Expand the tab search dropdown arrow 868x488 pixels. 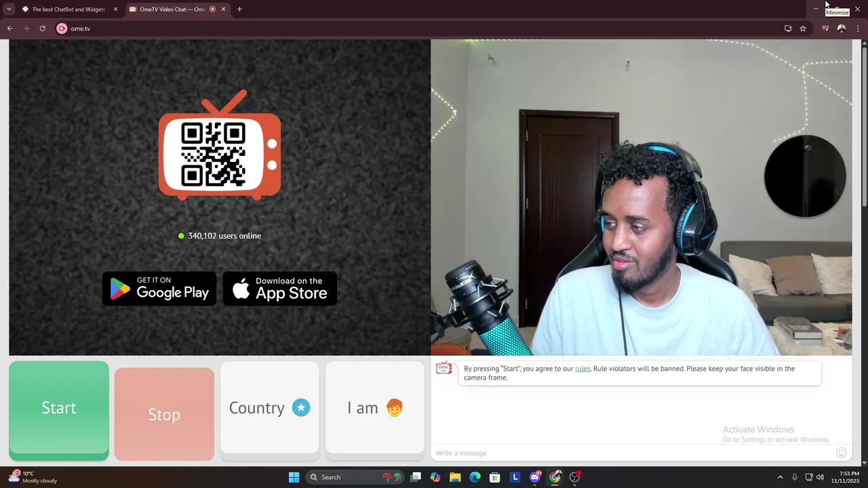pyautogui.click(x=9, y=9)
